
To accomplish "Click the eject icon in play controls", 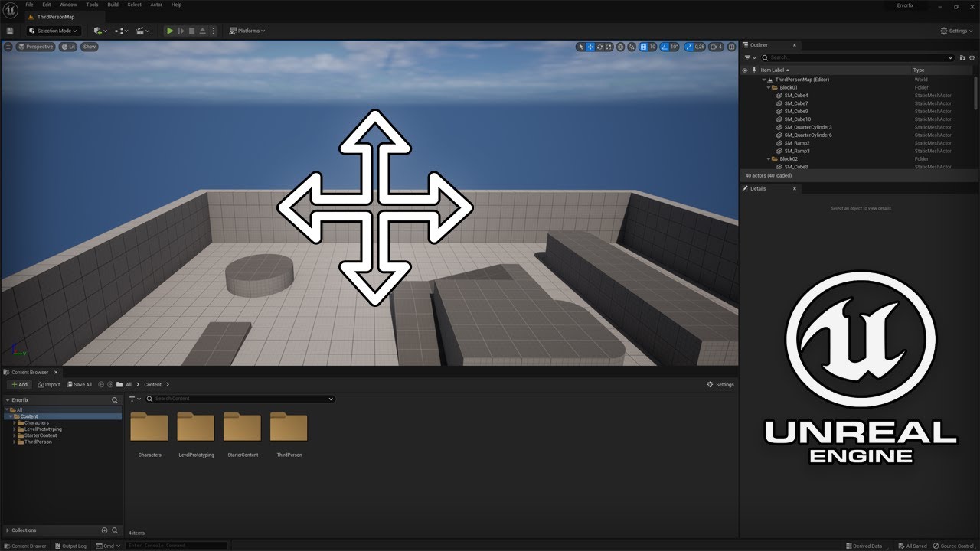I will (202, 31).
